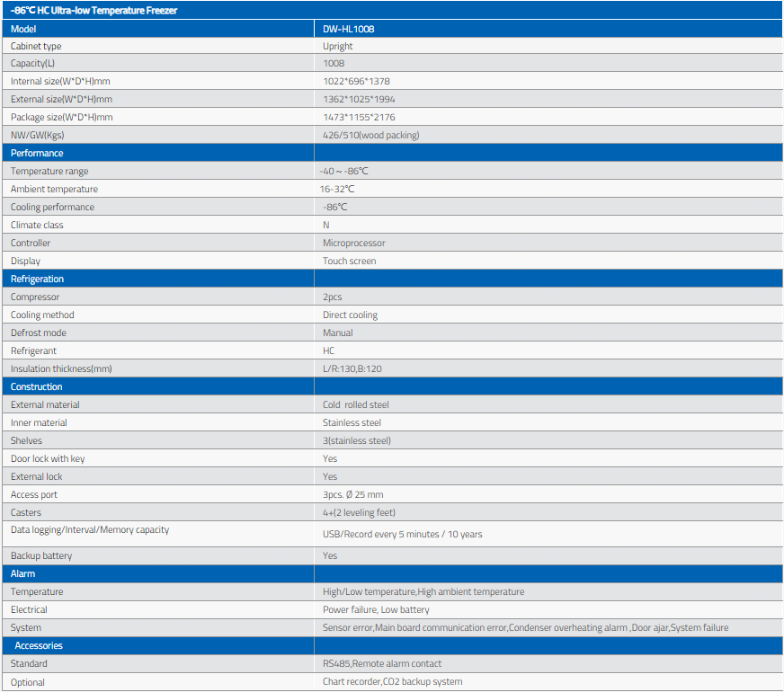Select the 'Model' header cell

tap(23, 28)
